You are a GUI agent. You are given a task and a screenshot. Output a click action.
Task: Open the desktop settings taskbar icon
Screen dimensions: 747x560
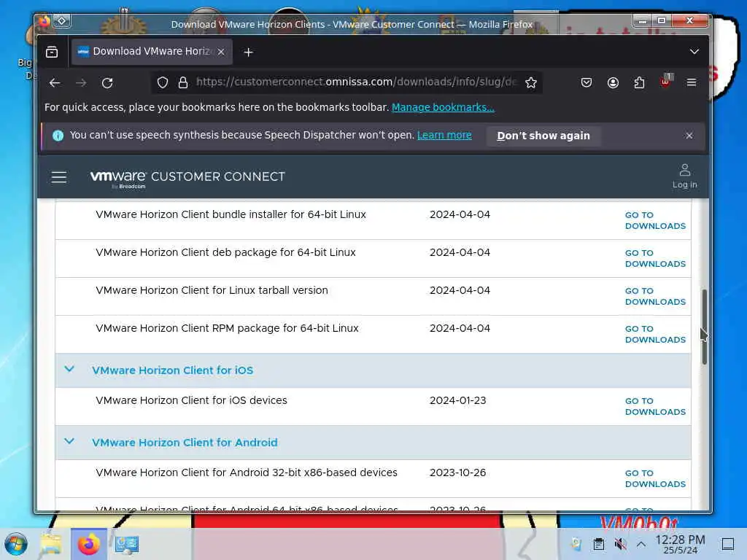pyautogui.click(x=127, y=544)
